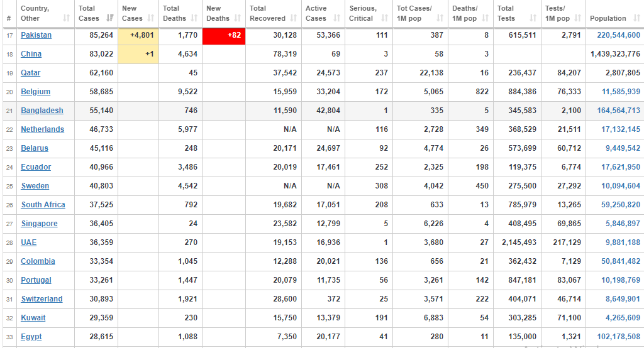This screenshot has width=644, height=348.
Task: Sort Total Tests column using arrows
Action: point(533,18)
